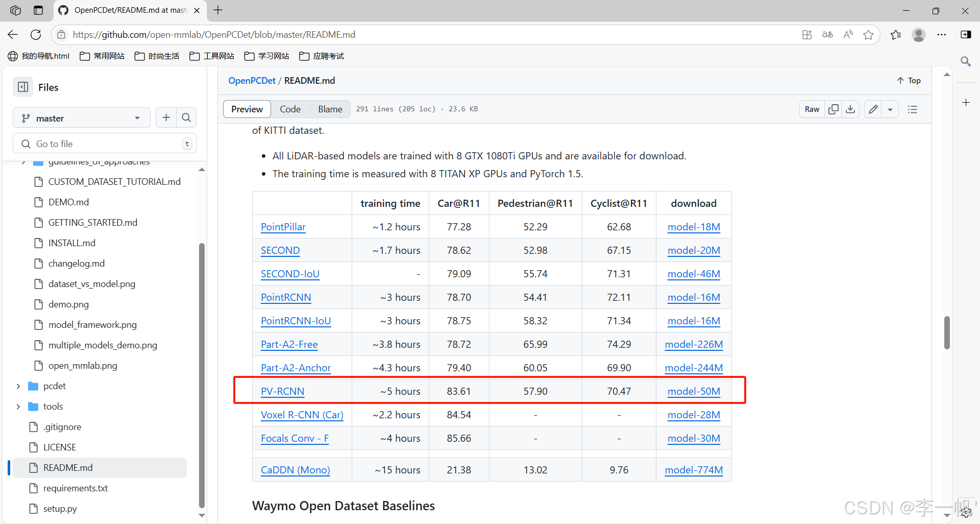Download model-50M for PV-RCNN

(694, 391)
